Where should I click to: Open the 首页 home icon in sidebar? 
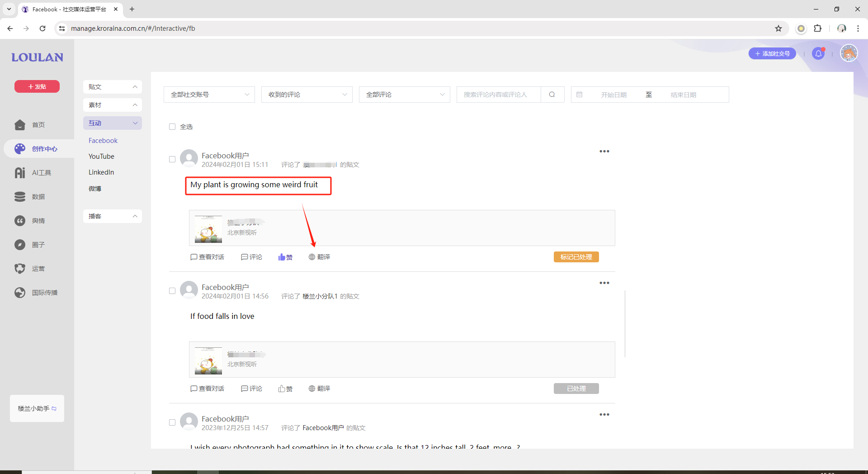pyautogui.click(x=20, y=125)
